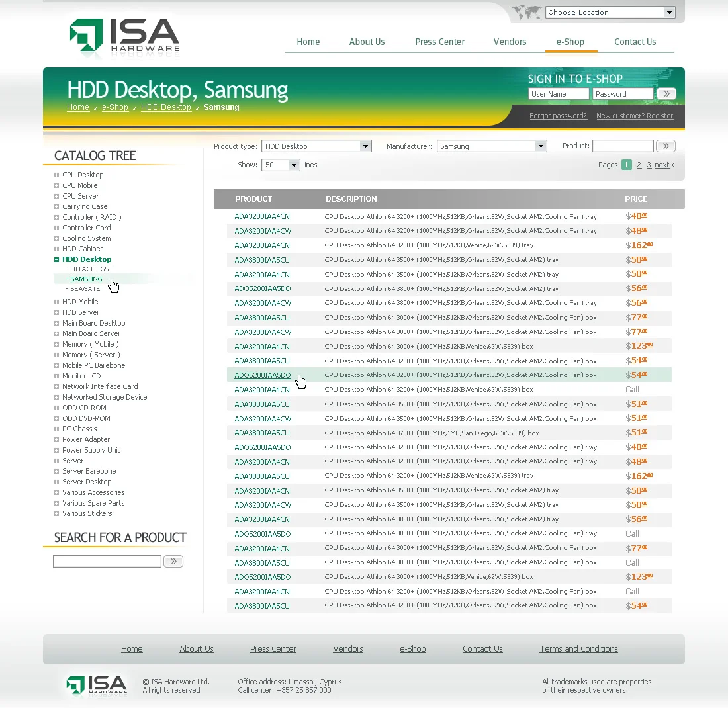Image resolution: width=728 pixels, height=708 pixels.
Task: Click the Forgot password? link
Action: (x=558, y=116)
